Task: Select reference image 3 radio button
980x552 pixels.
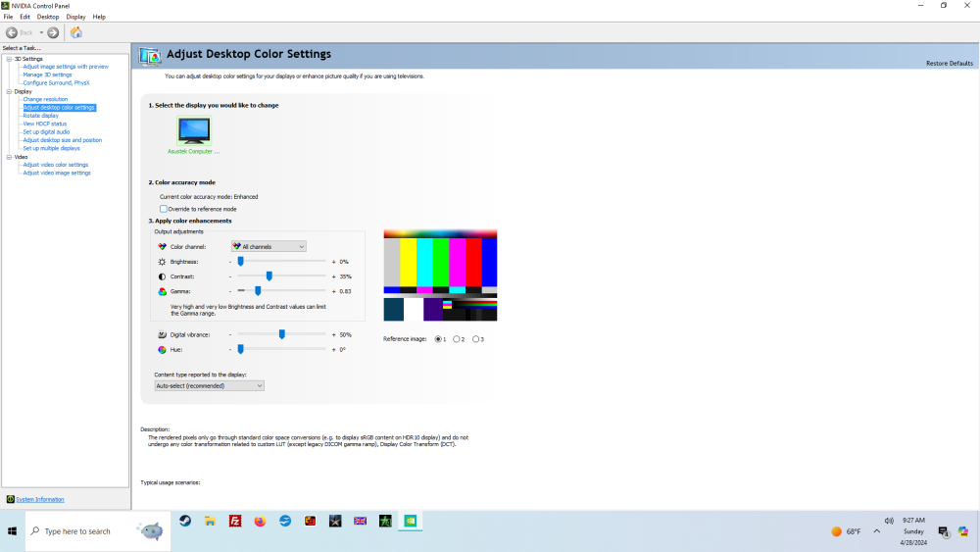Action: click(x=476, y=339)
